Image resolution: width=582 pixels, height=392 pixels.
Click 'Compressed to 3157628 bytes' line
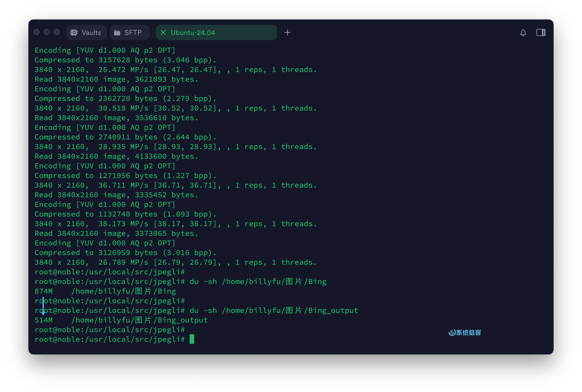pos(125,60)
